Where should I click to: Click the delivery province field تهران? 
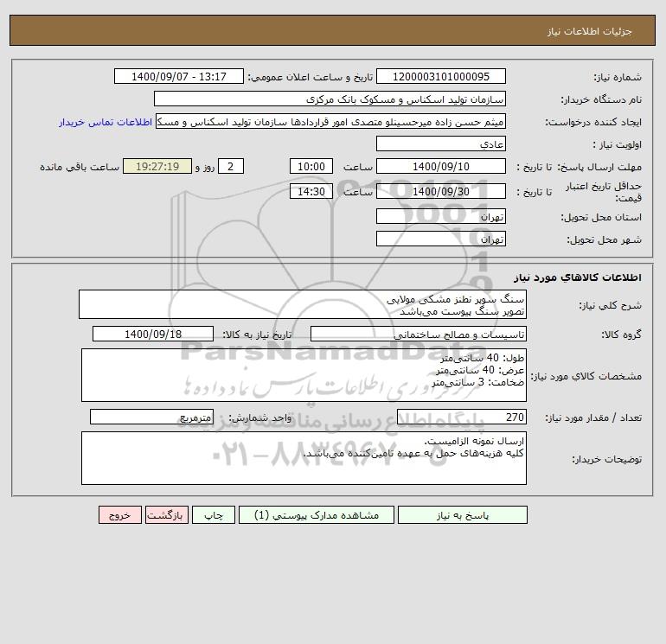pyautogui.click(x=441, y=216)
